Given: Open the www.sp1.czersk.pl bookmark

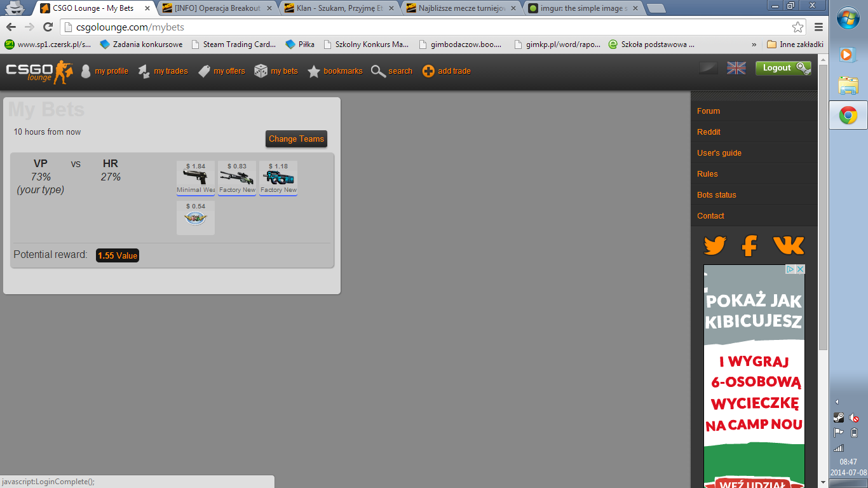Looking at the screenshot, I should pos(48,44).
